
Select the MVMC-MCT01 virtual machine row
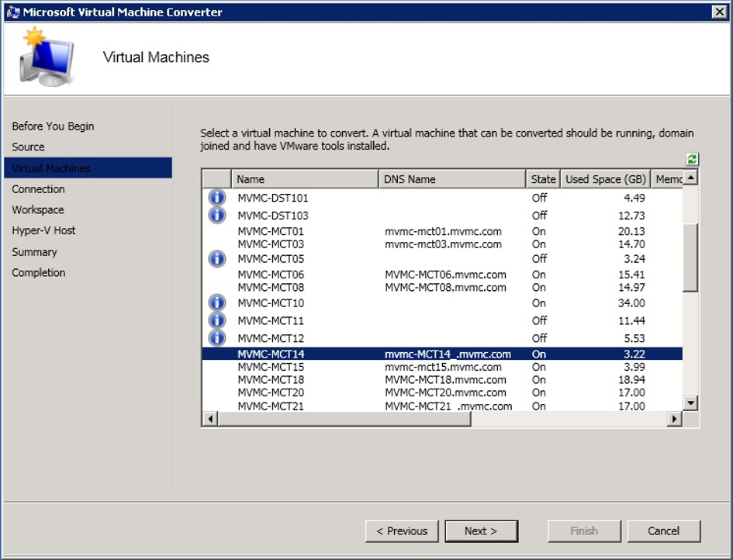click(271, 231)
